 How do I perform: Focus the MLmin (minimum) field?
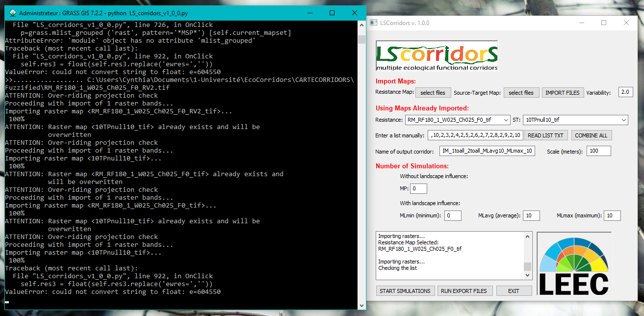[453, 215]
